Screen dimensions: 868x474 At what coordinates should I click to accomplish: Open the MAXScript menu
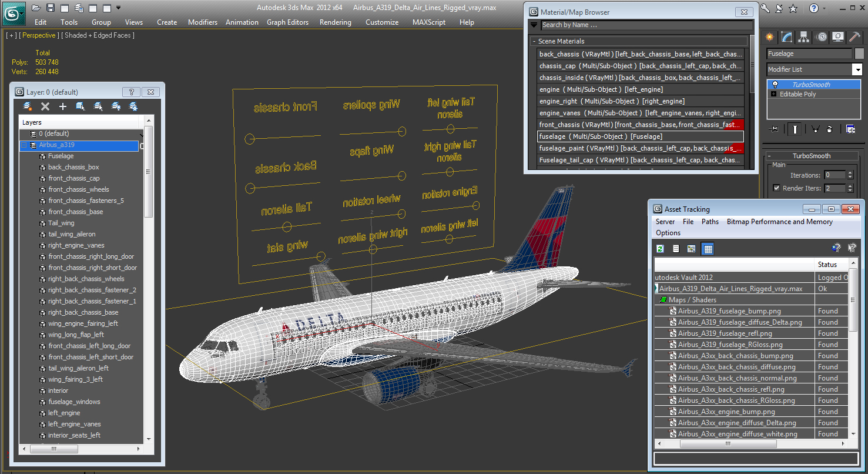point(429,22)
